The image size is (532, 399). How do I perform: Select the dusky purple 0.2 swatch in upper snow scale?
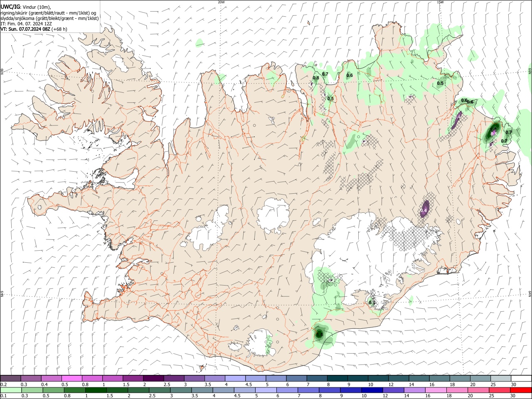point(11,378)
